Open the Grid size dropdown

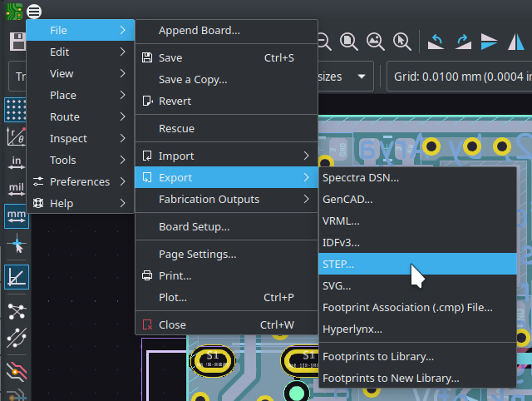459,77
